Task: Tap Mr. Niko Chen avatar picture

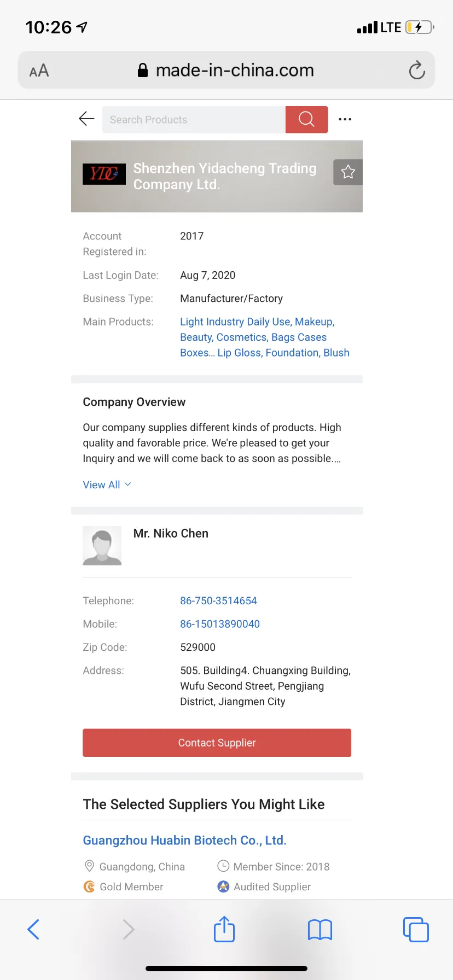Action: tap(102, 545)
